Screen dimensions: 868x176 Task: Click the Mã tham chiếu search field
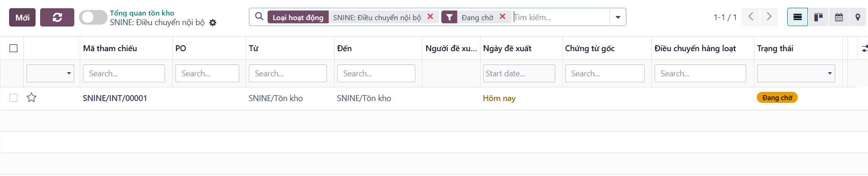pyautogui.click(x=124, y=73)
